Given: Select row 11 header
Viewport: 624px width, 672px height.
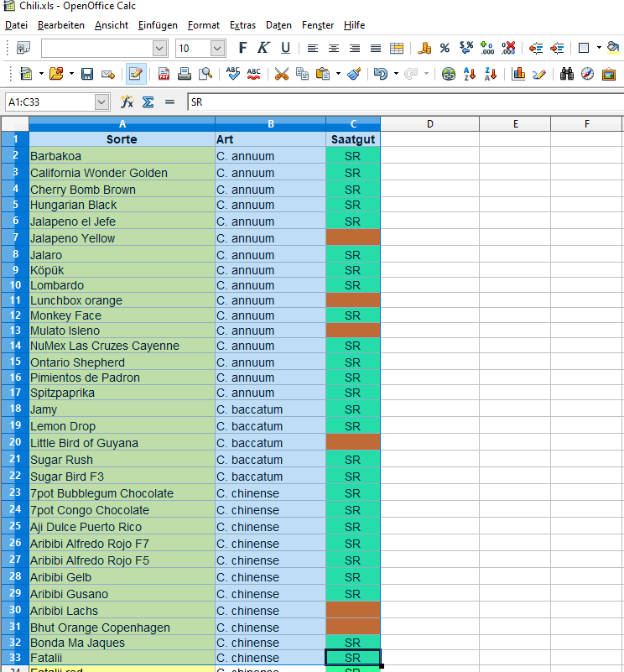Looking at the screenshot, I should (x=14, y=300).
